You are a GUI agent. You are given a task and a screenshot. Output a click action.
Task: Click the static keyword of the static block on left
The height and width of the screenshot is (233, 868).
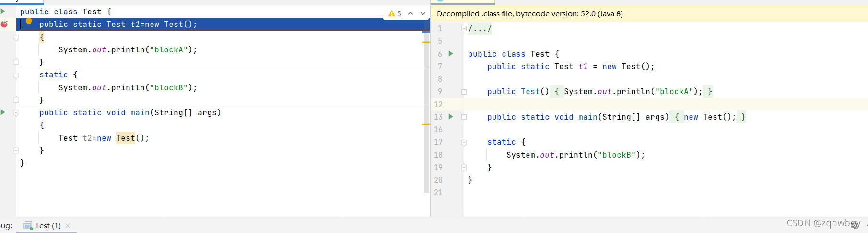54,74
